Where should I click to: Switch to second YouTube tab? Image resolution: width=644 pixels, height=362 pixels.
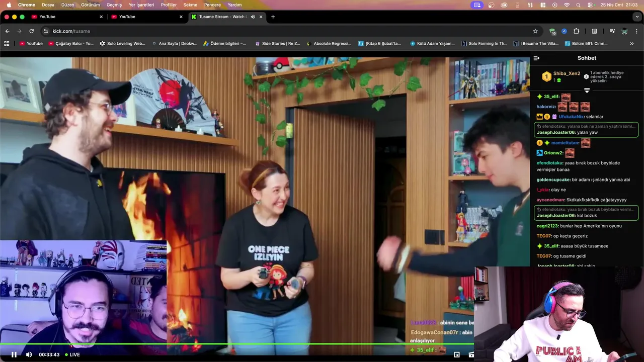tap(146, 17)
